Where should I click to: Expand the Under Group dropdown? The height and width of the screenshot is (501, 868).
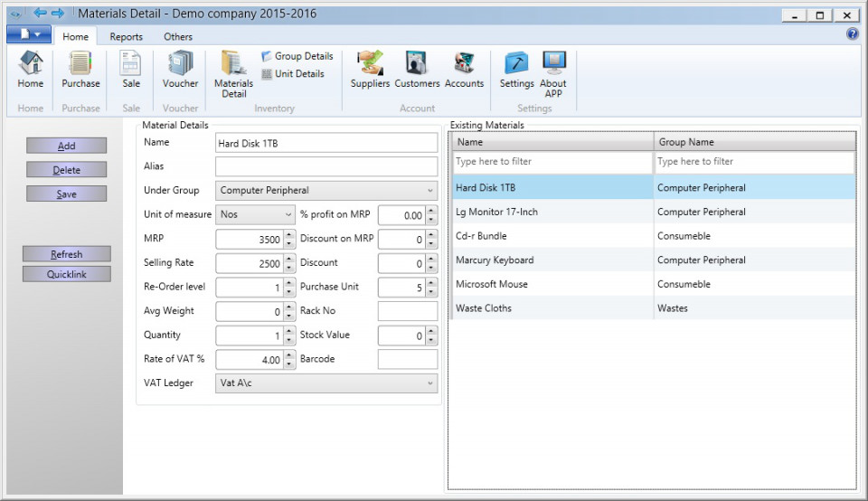(x=326, y=191)
